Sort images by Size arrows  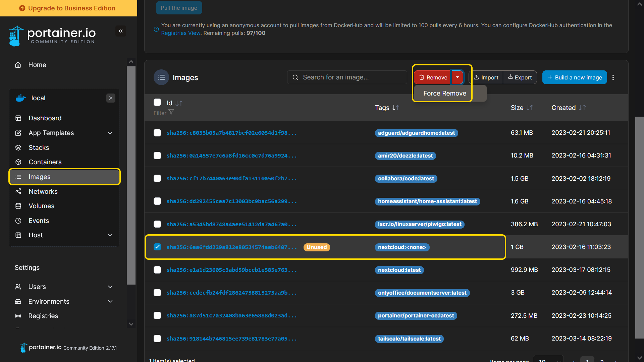pos(530,108)
